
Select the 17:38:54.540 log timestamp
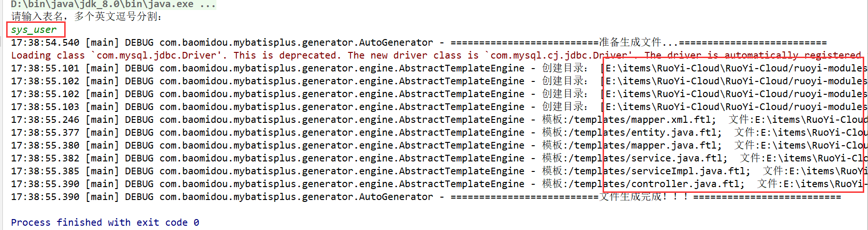(x=45, y=43)
